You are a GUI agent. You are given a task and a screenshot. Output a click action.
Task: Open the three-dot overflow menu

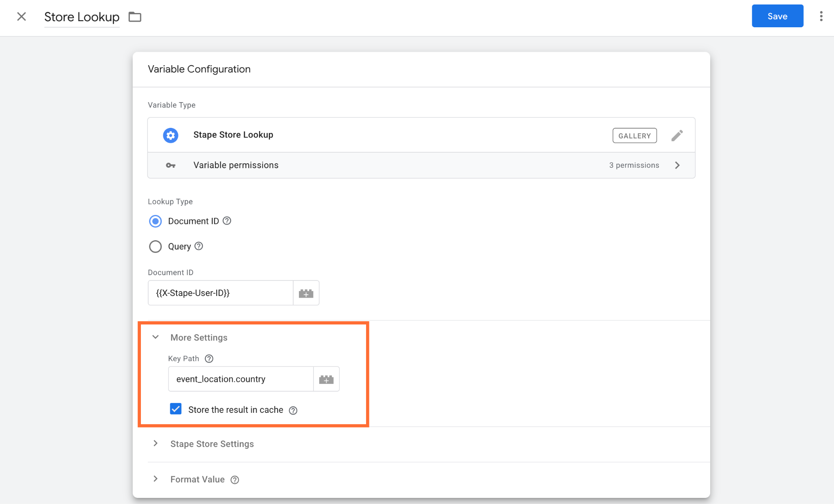point(821,16)
